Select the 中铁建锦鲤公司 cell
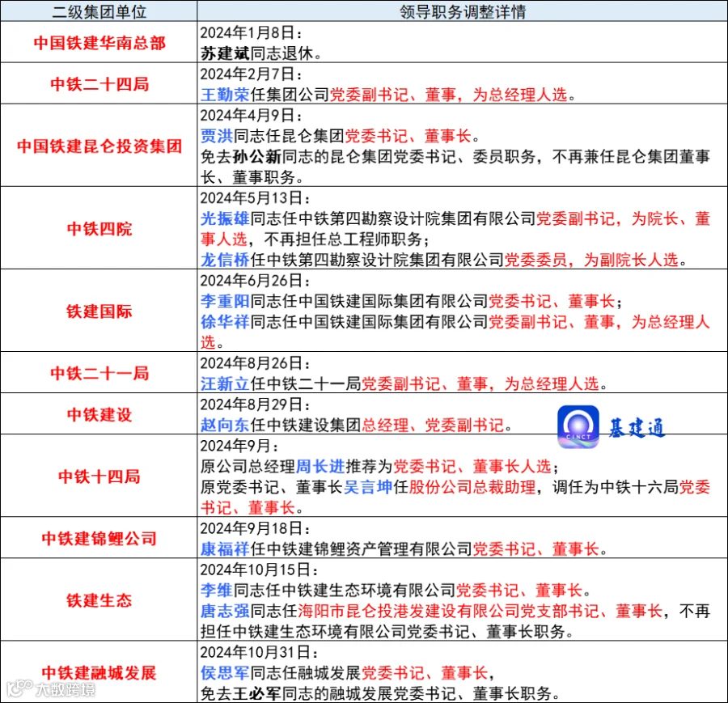Image resolution: width=728 pixels, height=703 pixels. [x=99, y=538]
